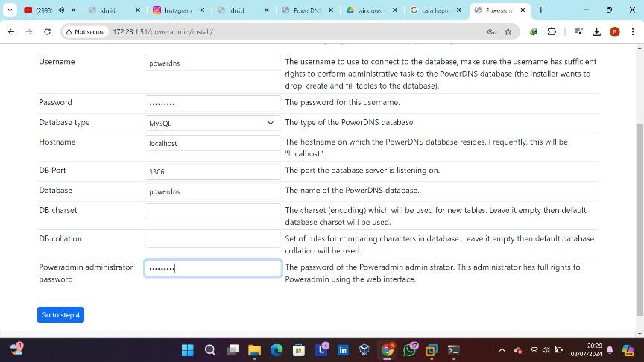This screenshot has width=644, height=362.
Task: Click the page vertical scrollbar thumb
Action: tap(640, 220)
